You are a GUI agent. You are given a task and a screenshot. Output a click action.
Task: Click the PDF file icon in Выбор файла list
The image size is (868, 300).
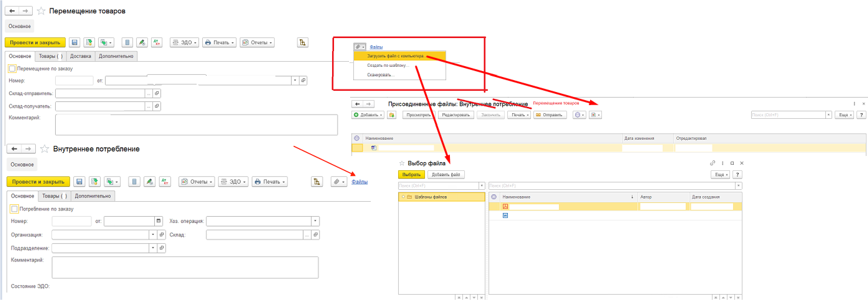click(505, 206)
